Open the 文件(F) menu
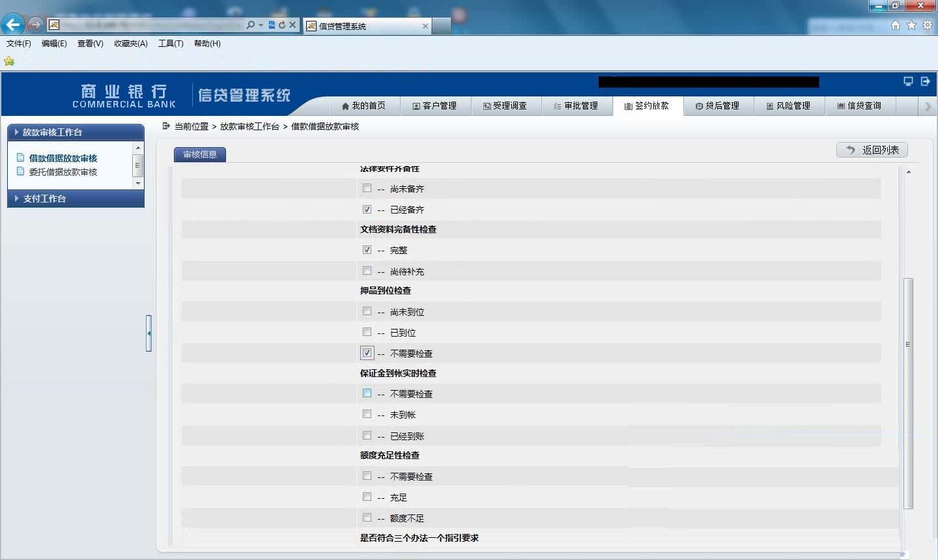This screenshot has height=560, width=938. click(19, 44)
